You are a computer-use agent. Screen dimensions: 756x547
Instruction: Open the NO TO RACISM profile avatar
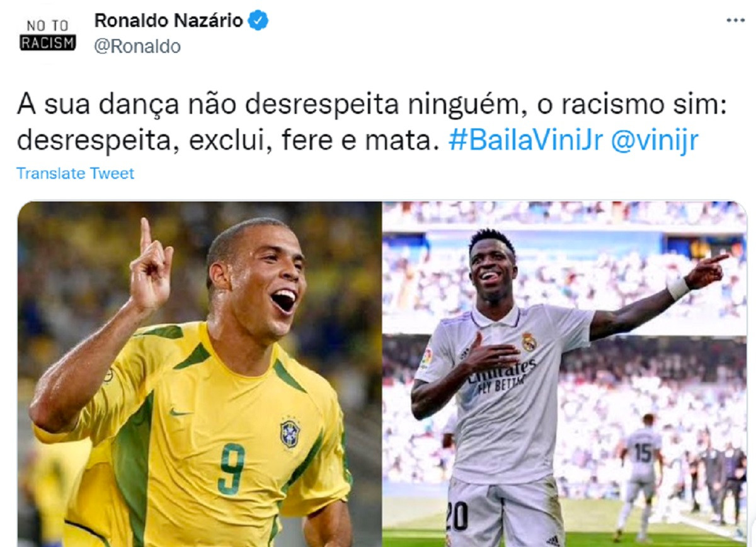[48, 35]
